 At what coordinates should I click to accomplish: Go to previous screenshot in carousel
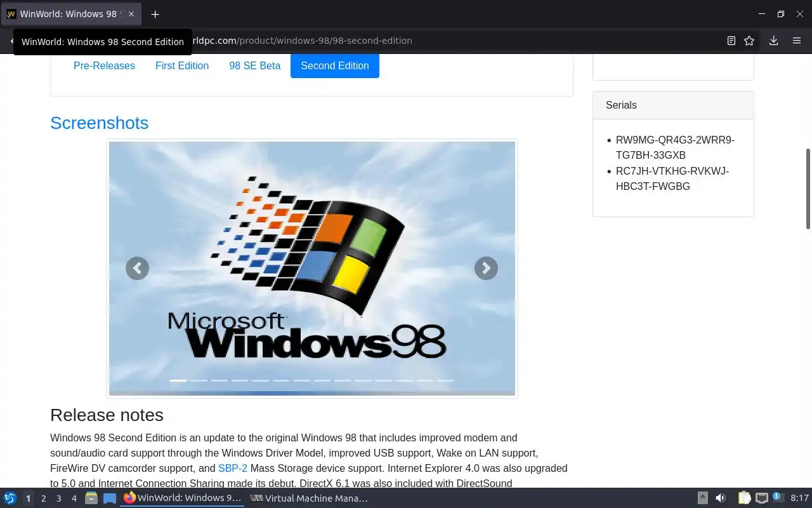137,268
